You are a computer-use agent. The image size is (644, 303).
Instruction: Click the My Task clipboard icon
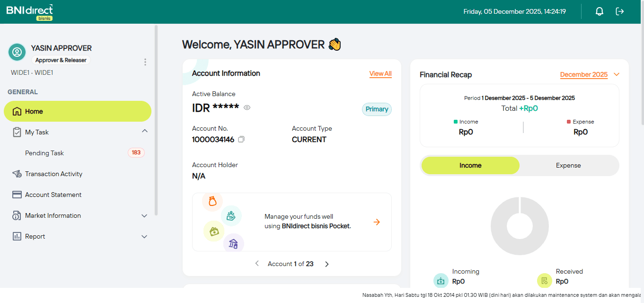[17, 132]
